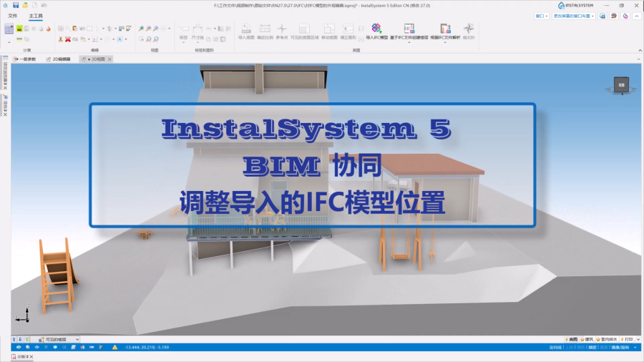The width and height of the screenshot is (644, 362).
Task: Open dropdown next to text A icon
Action: point(126,39)
